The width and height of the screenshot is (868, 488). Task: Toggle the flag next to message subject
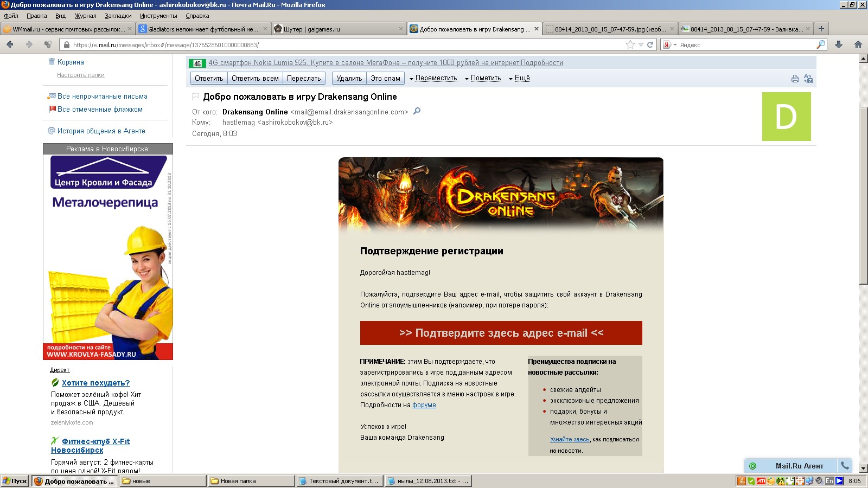pyautogui.click(x=196, y=97)
